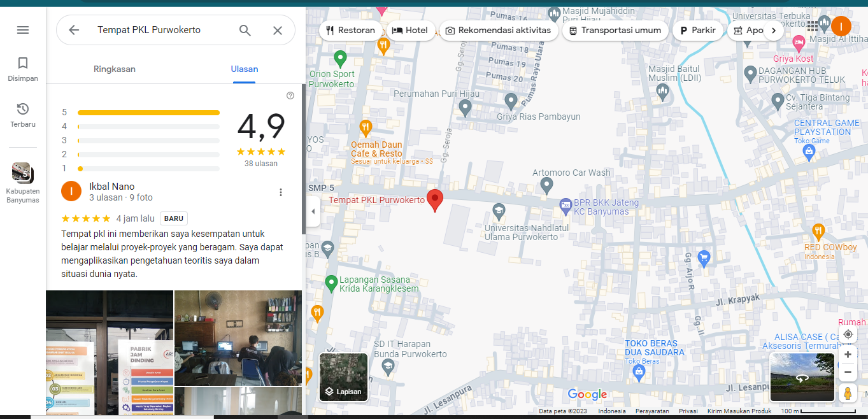
Task: Click Oemah Daun Cafe & Resto marker
Action: [x=366, y=128]
